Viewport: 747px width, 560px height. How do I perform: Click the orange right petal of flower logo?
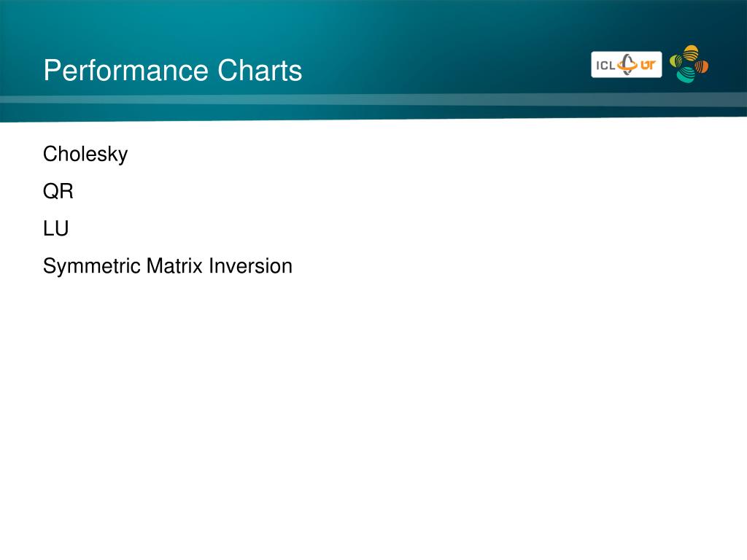click(701, 66)
